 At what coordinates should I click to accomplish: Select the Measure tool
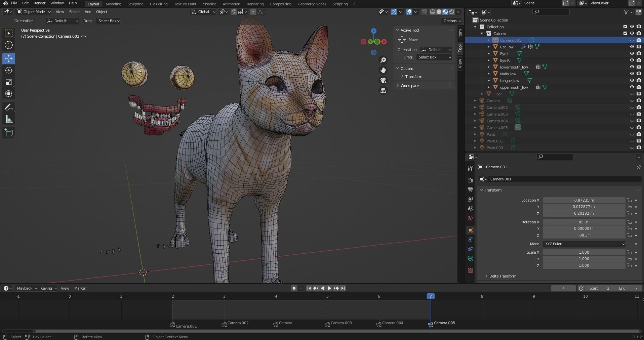tap(9, 119)
